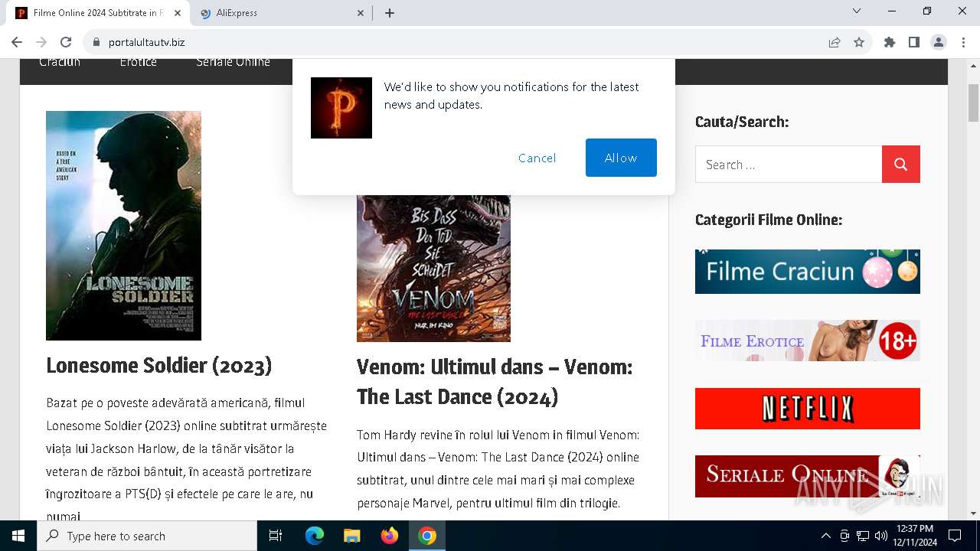Open Chrome extensions puzzle icon
The height and width of the screenshot is (551, 980).
coord(890,42)
